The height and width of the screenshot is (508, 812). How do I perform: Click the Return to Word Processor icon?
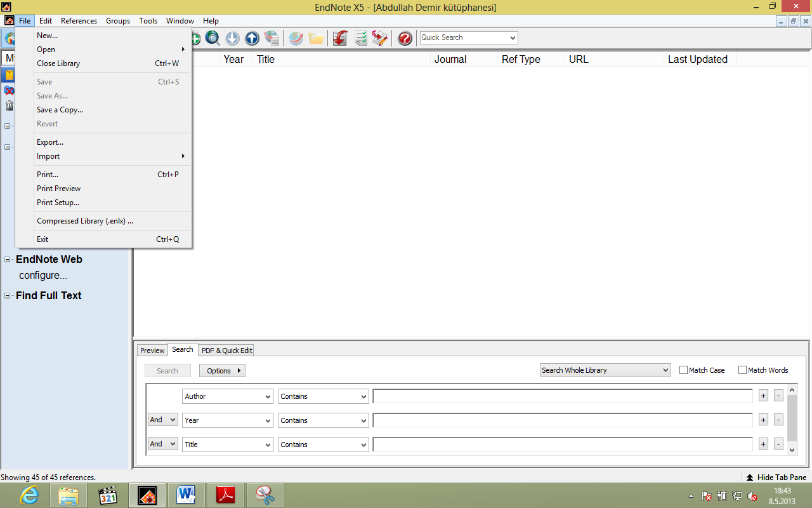click(380, 38)
